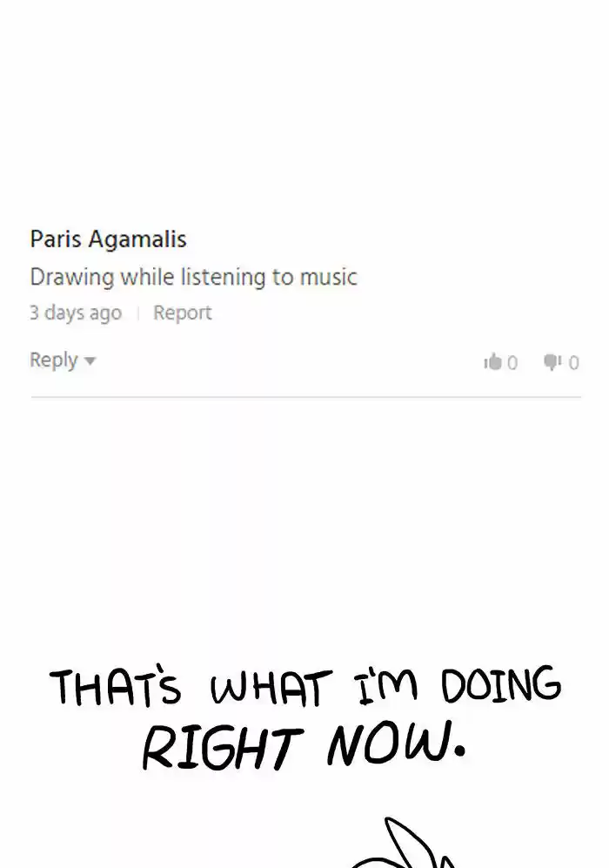
Task: Click the period after "NOW"
Action: 458,751
